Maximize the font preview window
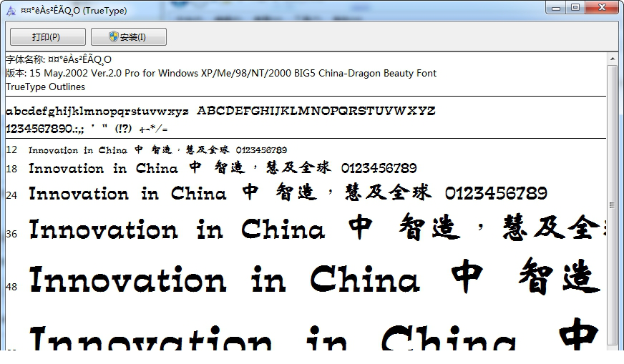 [575, 8]
